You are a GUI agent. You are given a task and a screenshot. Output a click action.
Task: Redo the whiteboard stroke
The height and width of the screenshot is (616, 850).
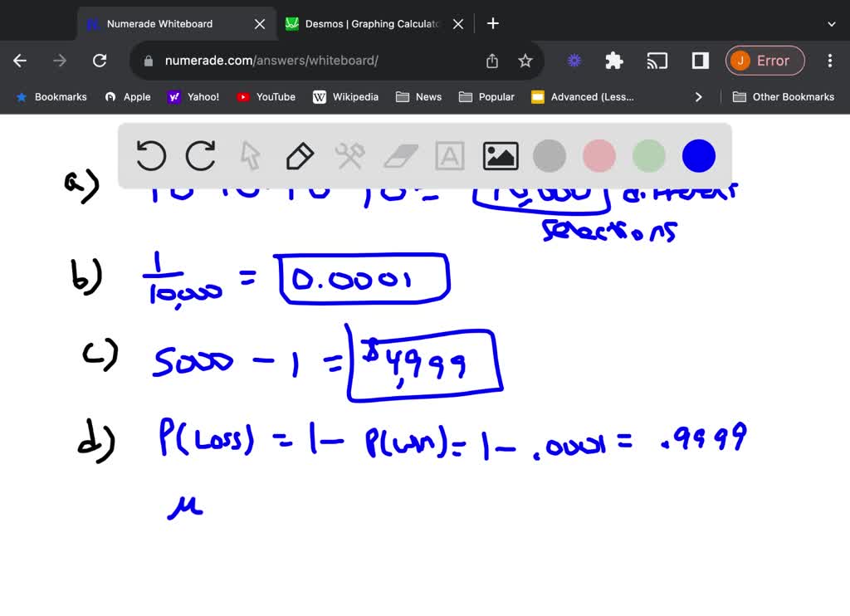201,155
